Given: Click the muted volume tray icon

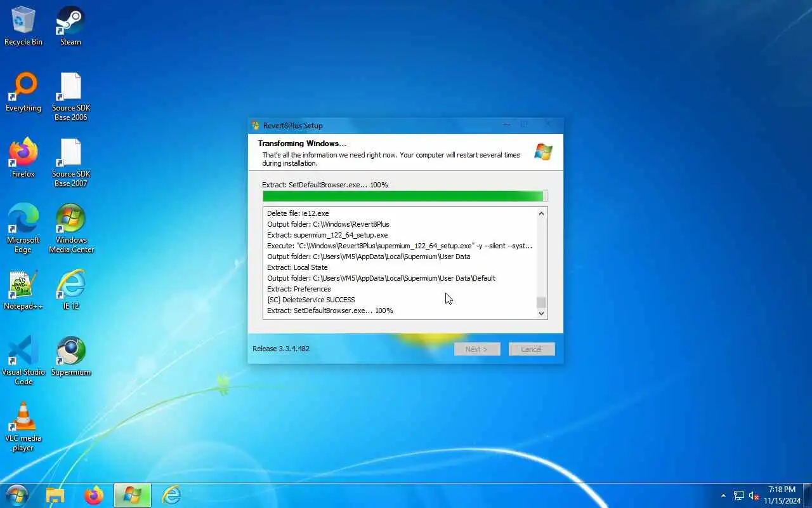Looking at the screenshot, I should pyautogui.click(x=754, y=495).
